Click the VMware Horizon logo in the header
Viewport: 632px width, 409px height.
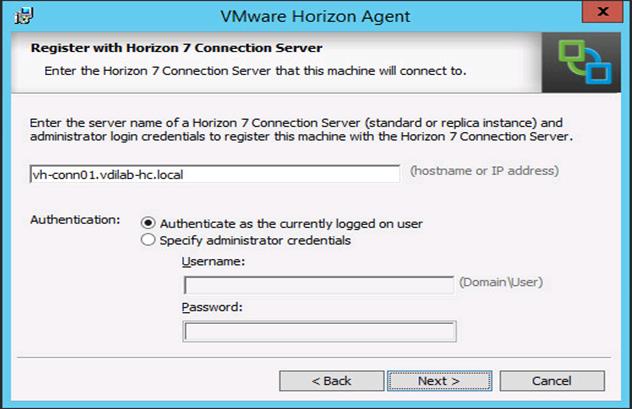click(581, 62)
